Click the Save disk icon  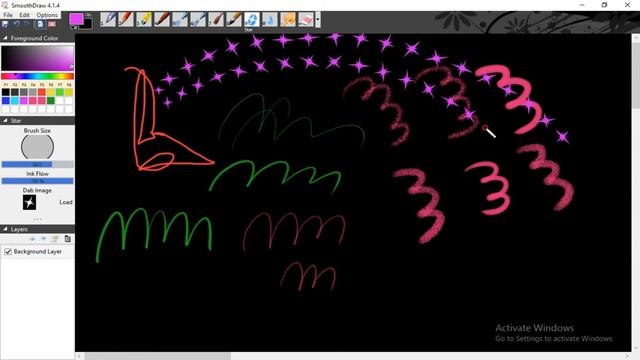point(5,24)
